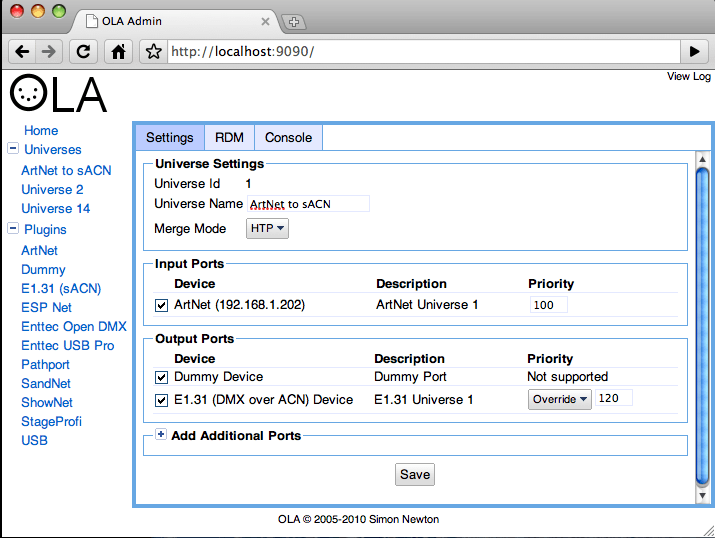Click the settings panel scrollbar thumb
This screenshot has height=538, width=715.
pos(702,327)
